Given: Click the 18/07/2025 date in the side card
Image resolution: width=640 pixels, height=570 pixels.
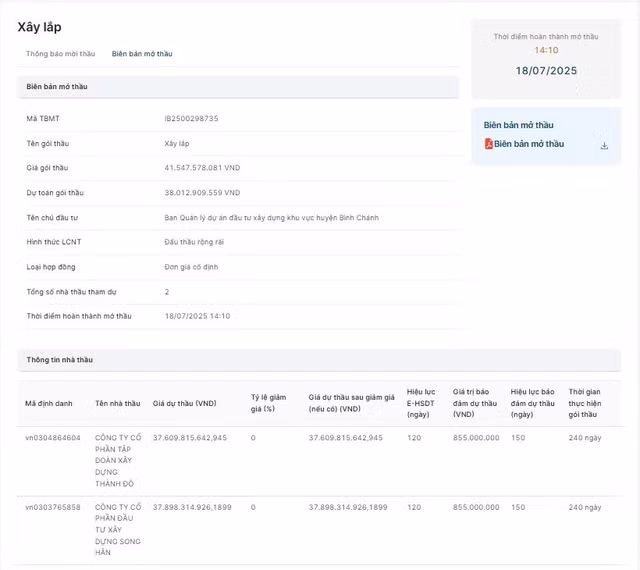Looking at the screenshot, I should point(546,71).
